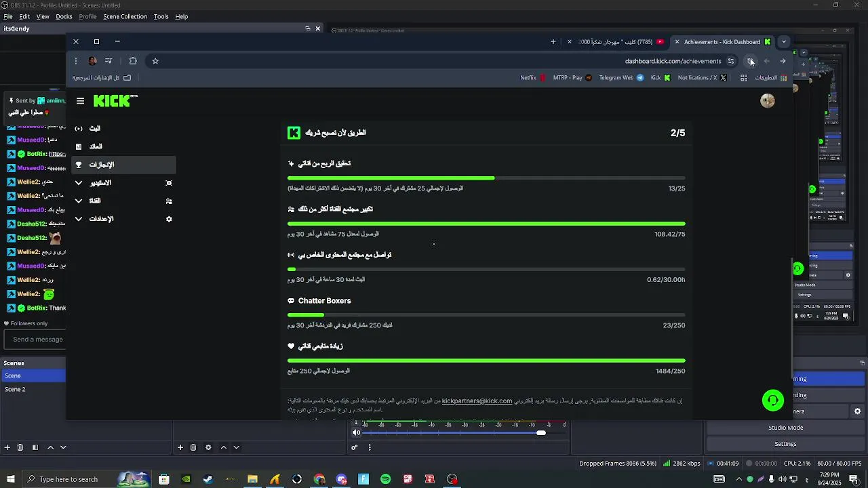The height and width of the screenshot is (488, 868).
Task: Open Discord from the taskbar
Action: coord(341,479)
